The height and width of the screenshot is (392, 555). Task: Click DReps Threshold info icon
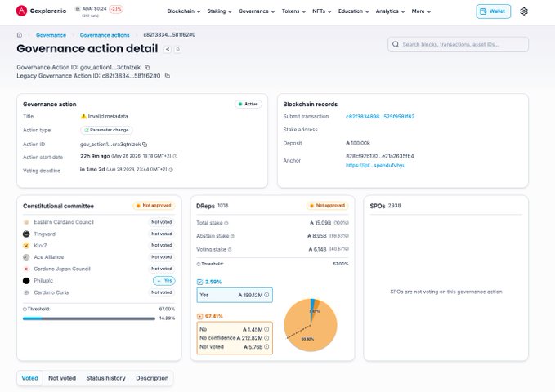(198, 264)
